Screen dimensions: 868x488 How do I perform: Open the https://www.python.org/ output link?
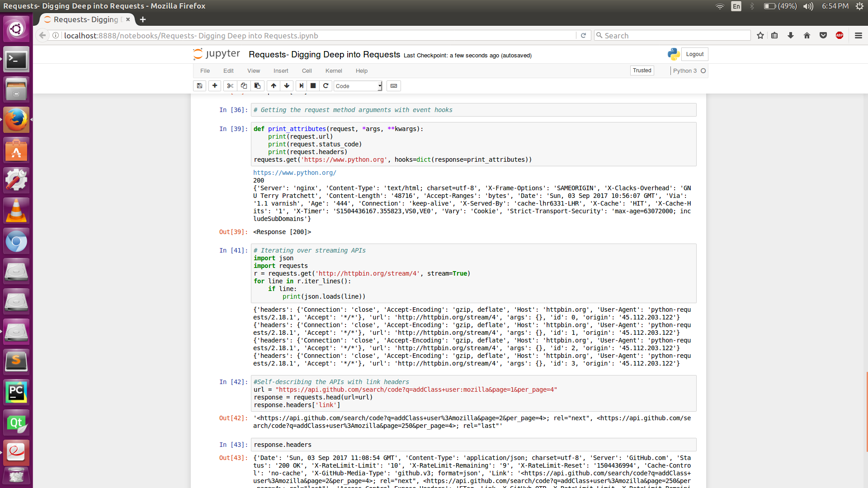point(295,173)
